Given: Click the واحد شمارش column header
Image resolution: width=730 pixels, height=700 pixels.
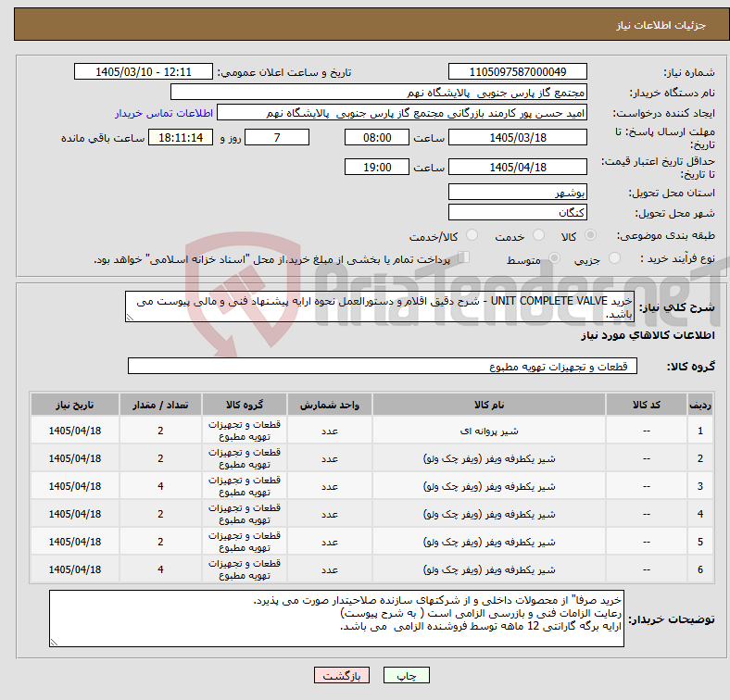Looking at the screenshot, I should [x=330, y=405].
